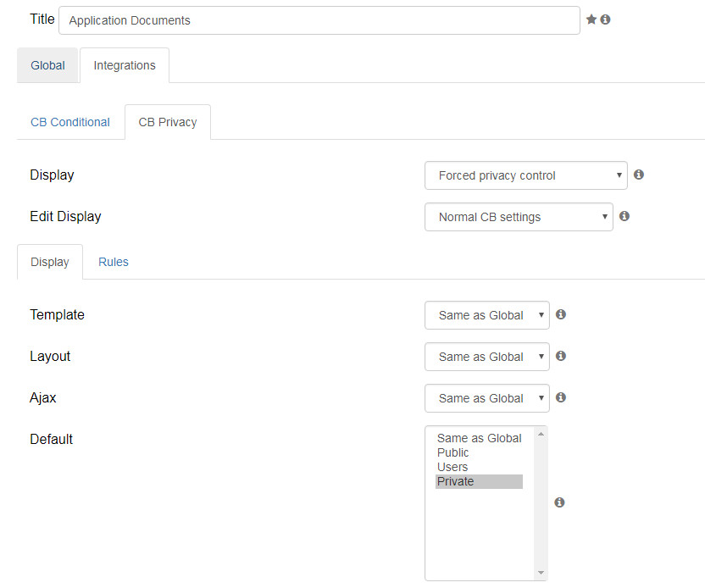Image resolution: width=705 pixels, height=588 pixels.
Task: Open the Normal CB settings dropdown
Action: (x=519, y=217)
